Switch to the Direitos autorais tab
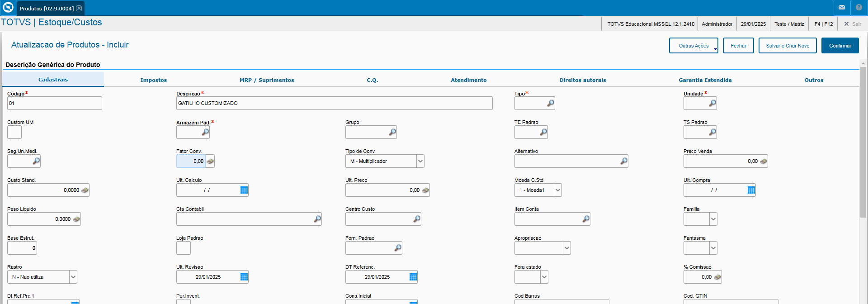This screenshot has height=304, width=868. [583, 80]
